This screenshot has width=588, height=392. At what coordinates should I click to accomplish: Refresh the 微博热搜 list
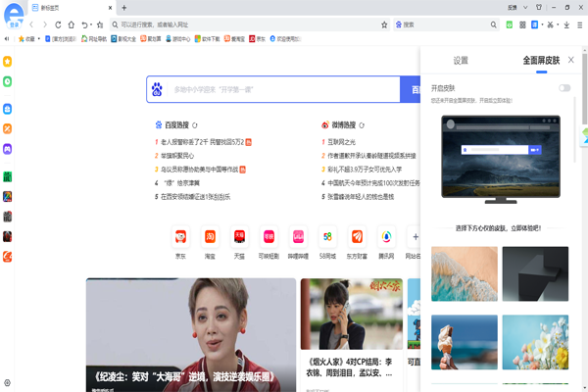(x=362, y=125)
